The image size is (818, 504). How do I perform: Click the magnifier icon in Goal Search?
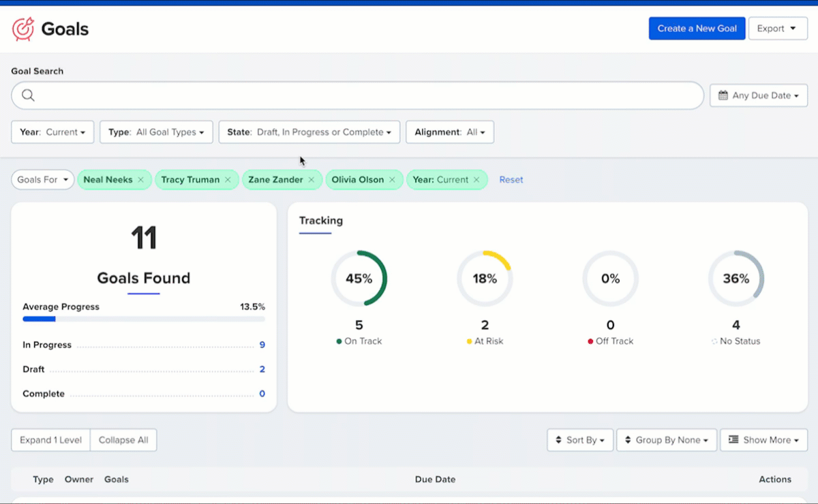pyautogui.click(x=28, y=95)
